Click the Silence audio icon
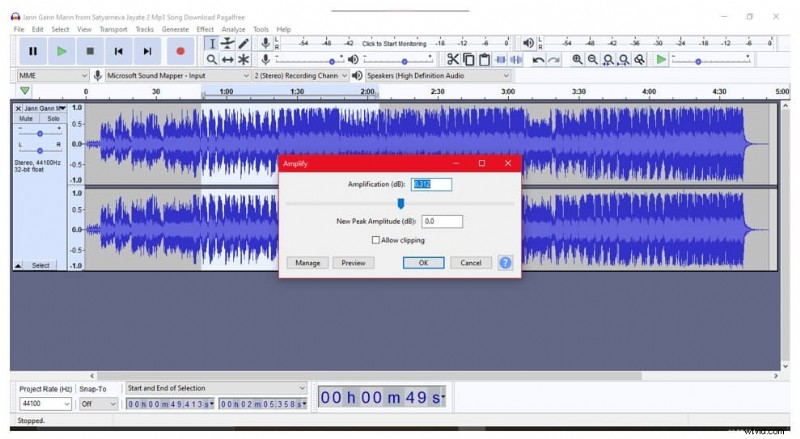This screenshot has height=439, width=800. [516, 60]
